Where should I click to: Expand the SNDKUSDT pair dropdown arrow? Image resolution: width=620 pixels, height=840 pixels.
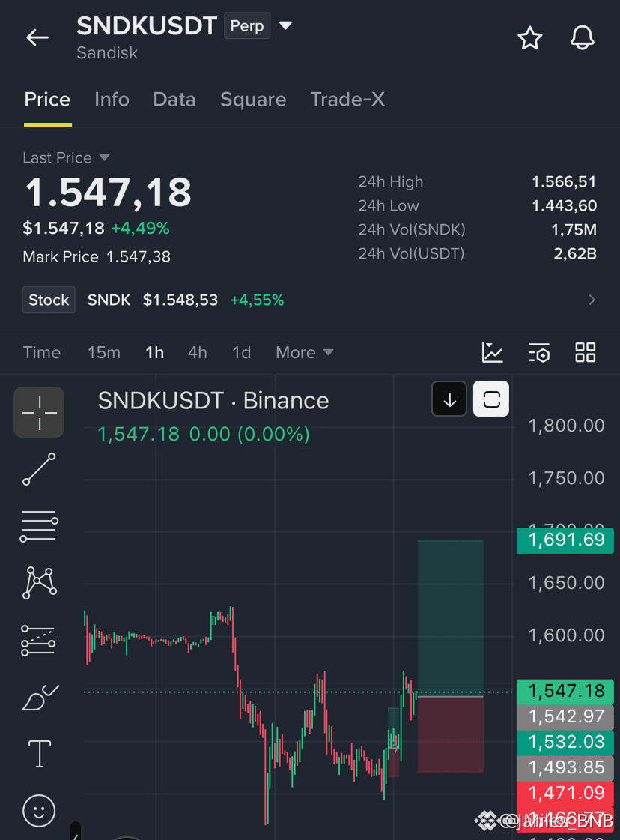[286, 25]
